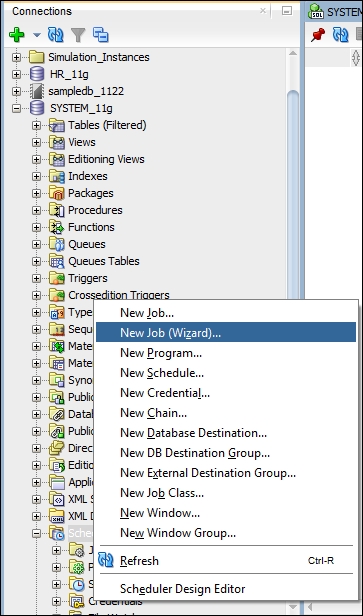Minimize the Connections panel
The height and width of the screenshot is (616, 363).
(x=287, y=11)
